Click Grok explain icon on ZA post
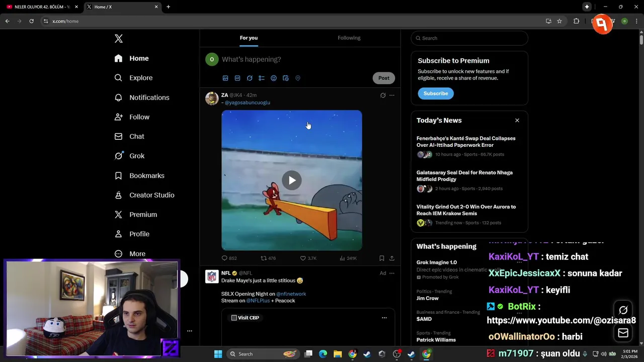The image size is (644, 362). (383, 96)
